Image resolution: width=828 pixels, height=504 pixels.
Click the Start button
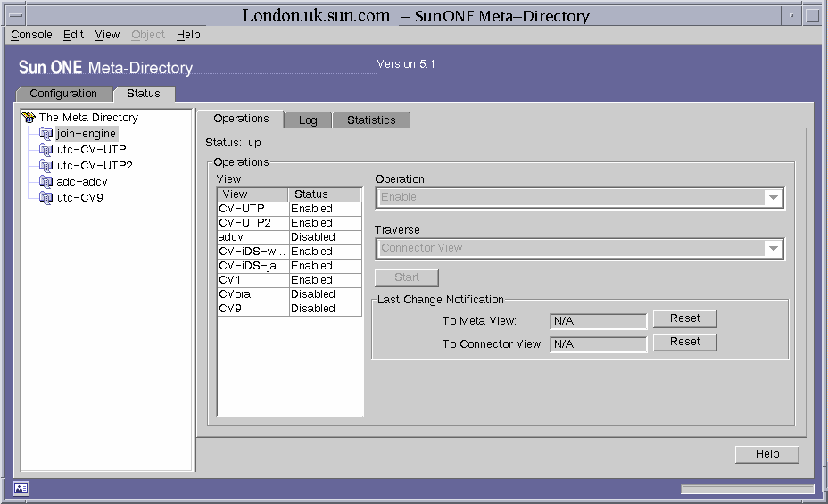[x=407, y=277]
